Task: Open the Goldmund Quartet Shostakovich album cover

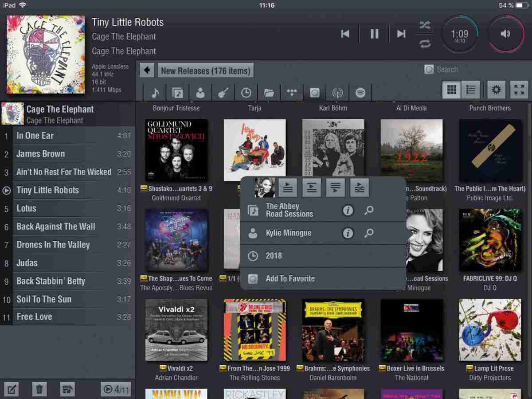Action: pos(176,150)
